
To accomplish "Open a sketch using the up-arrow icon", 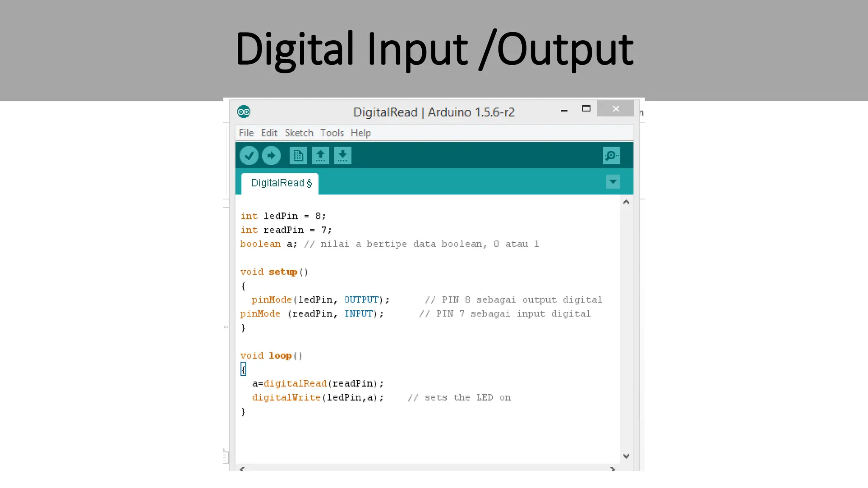I will pos(320,155).
